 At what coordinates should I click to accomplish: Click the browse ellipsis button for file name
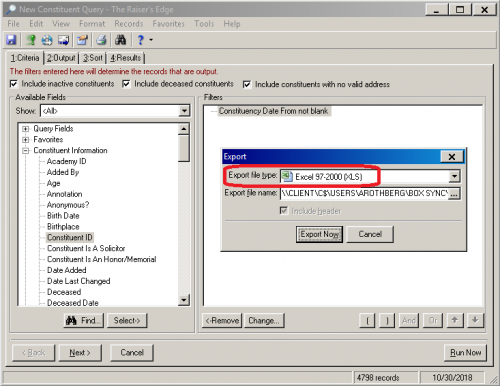(454, 194)
